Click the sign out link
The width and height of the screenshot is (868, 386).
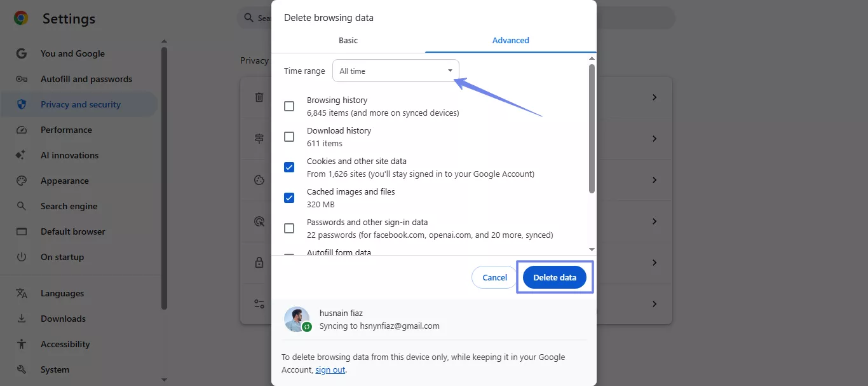point(330,369)
